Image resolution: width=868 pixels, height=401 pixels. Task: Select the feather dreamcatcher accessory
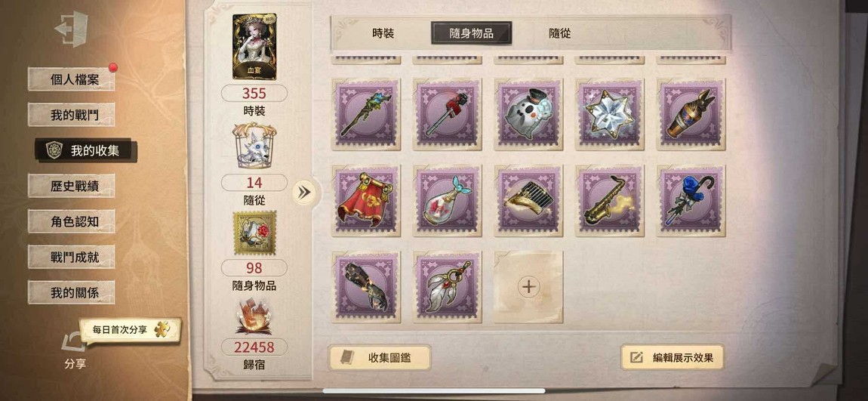coord(448,287)
